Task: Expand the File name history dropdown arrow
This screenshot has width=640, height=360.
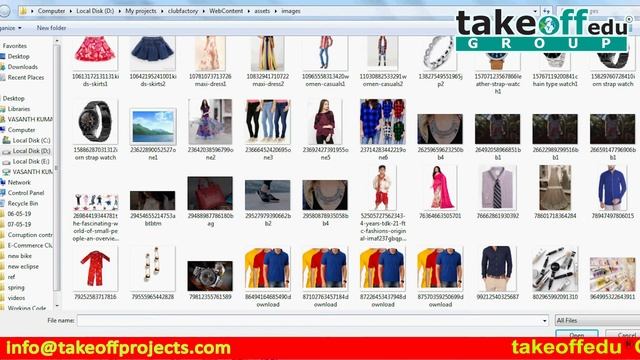Action: [544, 321]
